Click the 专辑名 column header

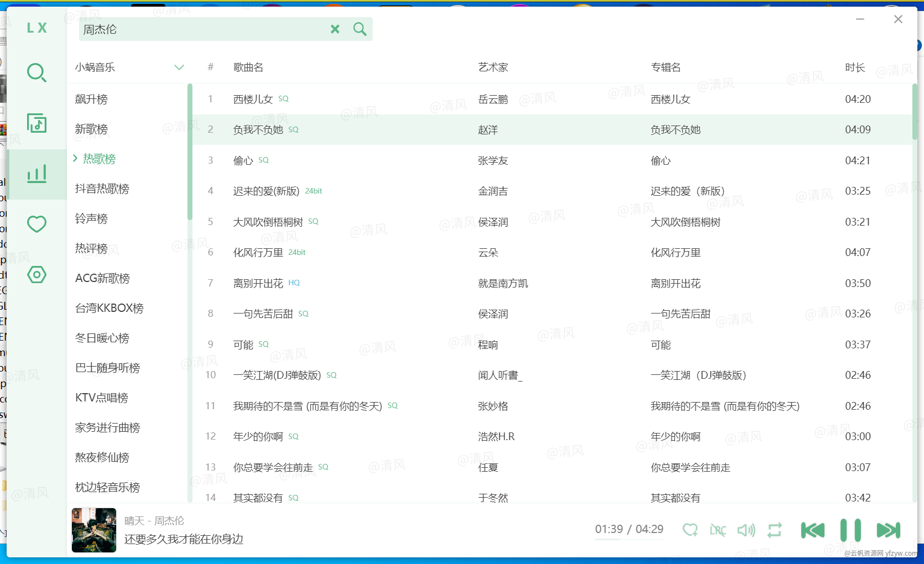tap(665, 67)
